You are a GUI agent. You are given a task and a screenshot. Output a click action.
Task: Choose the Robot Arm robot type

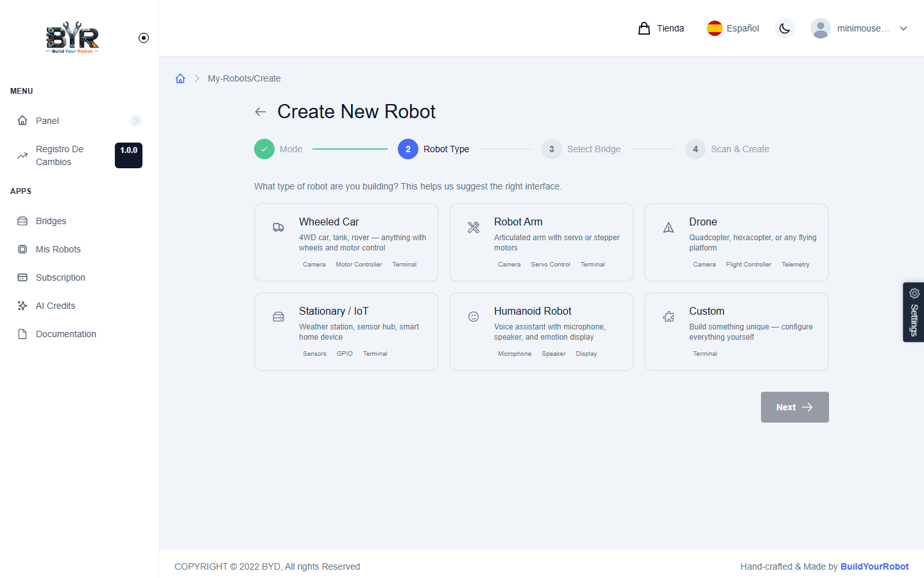click(542, 243)
